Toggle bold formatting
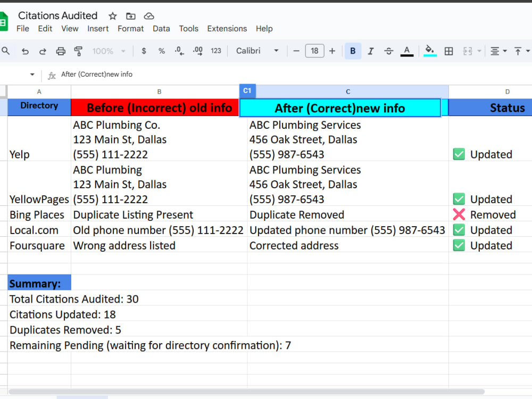This screenshot has height=399, width=532. click(x=353, y=51)
